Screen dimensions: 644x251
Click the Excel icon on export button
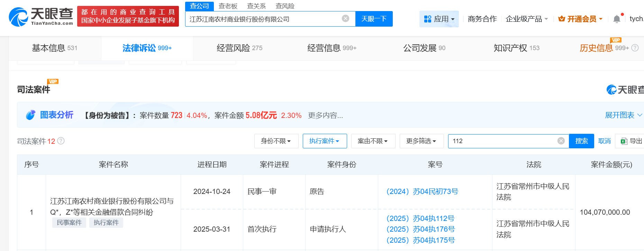(x=624, y=141)
